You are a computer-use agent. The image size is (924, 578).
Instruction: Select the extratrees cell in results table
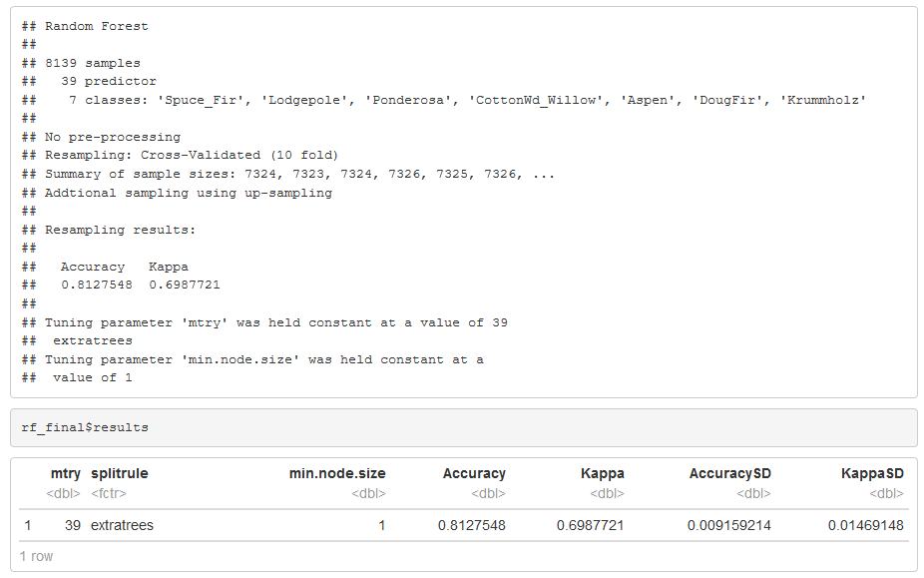point(122,525)
